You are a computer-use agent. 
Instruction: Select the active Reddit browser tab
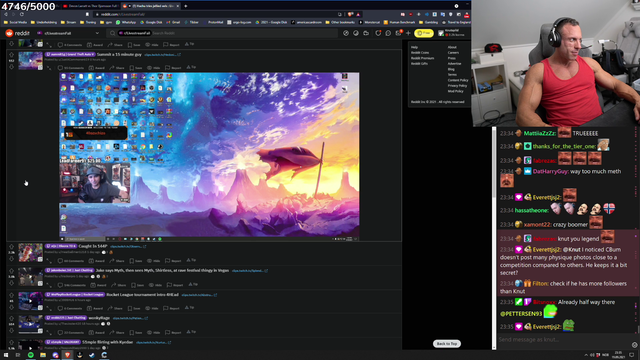pyautogui.click(x=151, y=6)
